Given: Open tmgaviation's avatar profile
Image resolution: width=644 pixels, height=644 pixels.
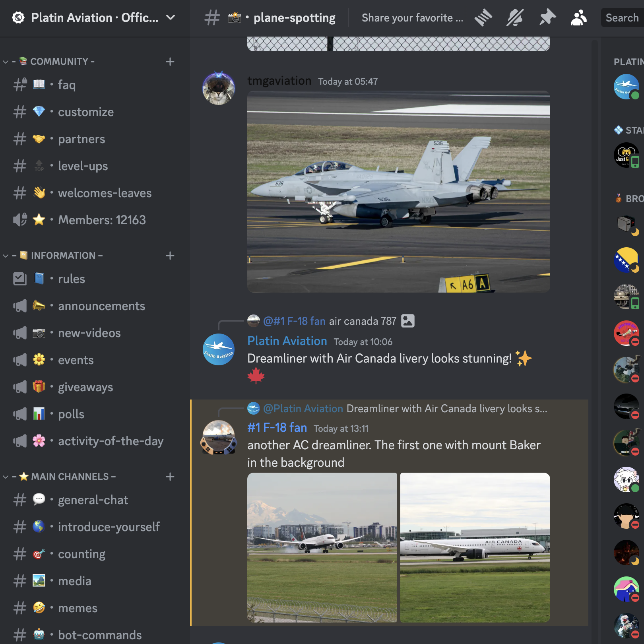Looking at the screenshot, I should pyautogui.click(x=219, y=88).
